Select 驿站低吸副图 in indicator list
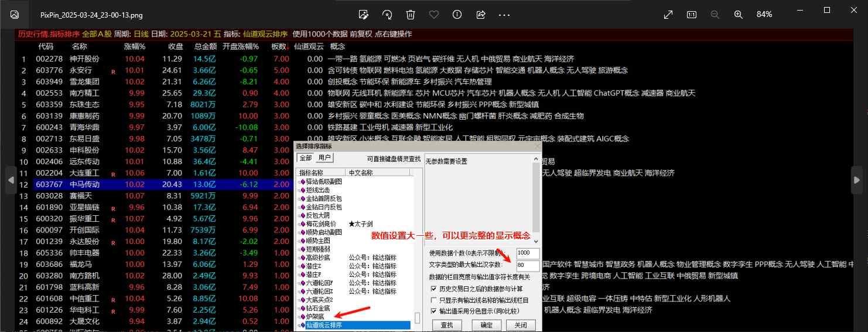This screenshot has height=332, width=868. (x=324, y=182)
